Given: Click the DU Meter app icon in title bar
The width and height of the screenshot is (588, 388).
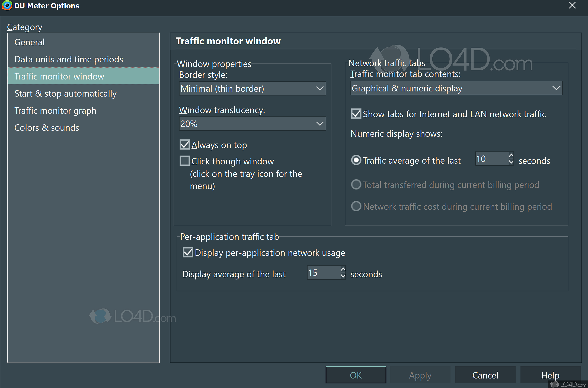Looking at the screenshot, I should (7, 5).
